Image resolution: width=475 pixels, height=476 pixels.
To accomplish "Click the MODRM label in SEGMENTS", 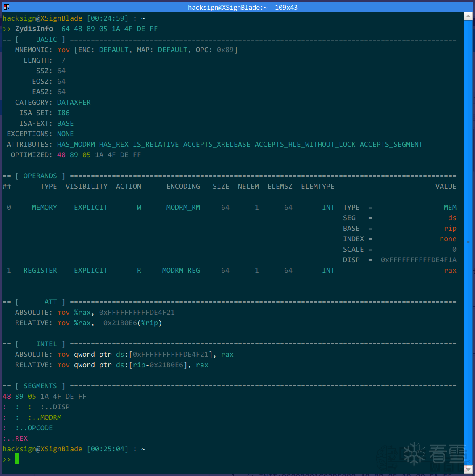I will (x=51, y=418).
